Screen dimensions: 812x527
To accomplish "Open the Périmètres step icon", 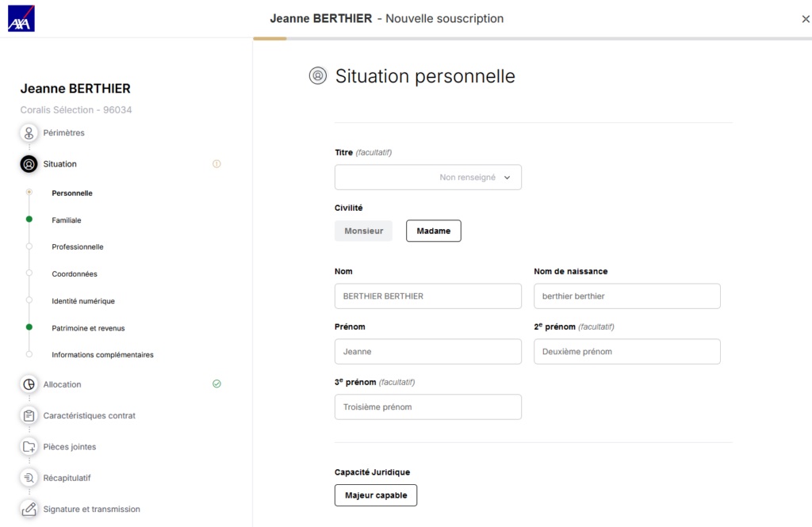I will 29,133.
